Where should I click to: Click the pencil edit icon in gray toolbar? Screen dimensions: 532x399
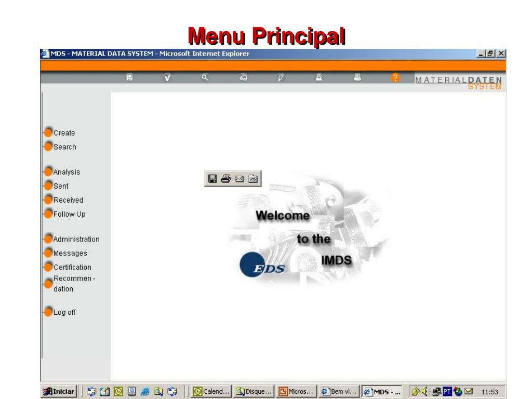tap(281, 78)
